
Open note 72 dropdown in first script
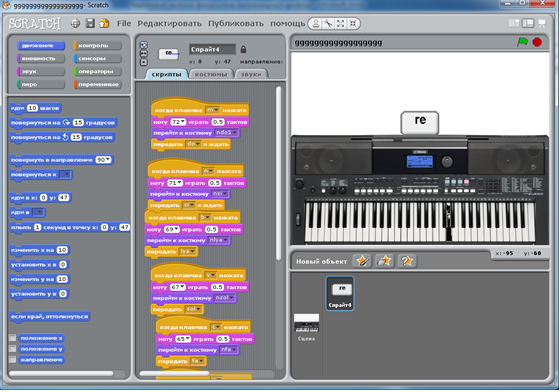tap(178, 122)
